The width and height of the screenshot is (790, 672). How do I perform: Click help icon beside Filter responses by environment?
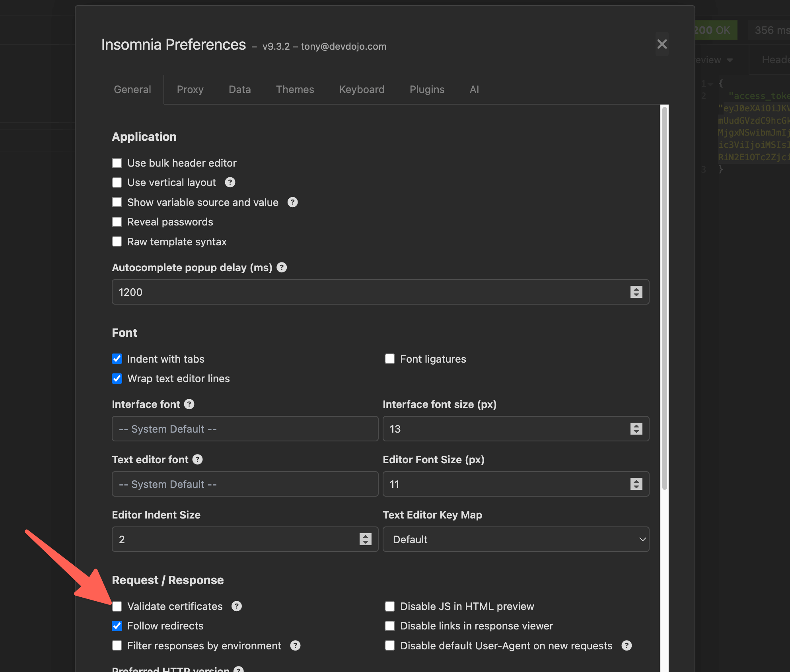pos(295,646)
